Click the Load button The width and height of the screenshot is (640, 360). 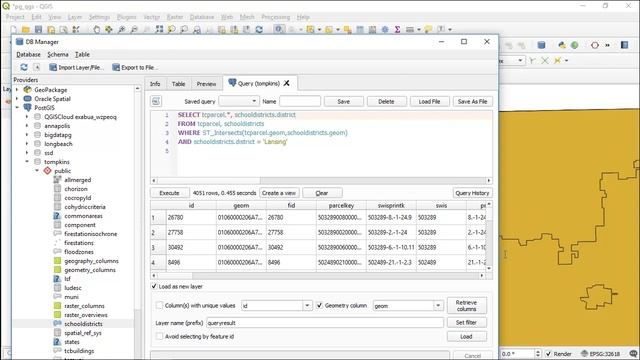[467, 336]
